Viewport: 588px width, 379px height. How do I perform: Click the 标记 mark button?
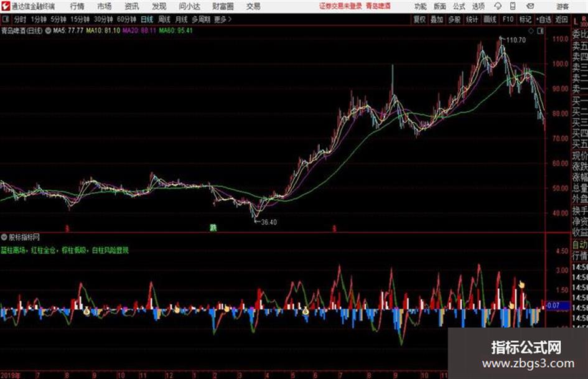pyautogui.click(x=525, y=19)
